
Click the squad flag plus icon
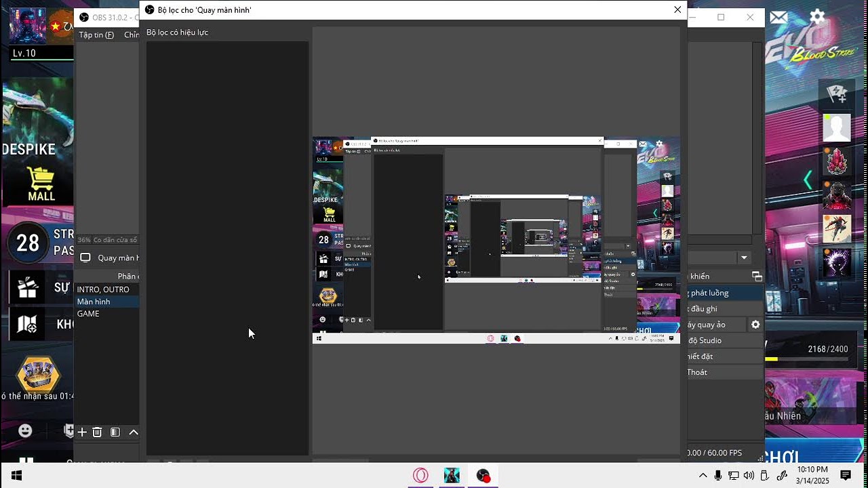pyautogui.click(x=837, y=94)
